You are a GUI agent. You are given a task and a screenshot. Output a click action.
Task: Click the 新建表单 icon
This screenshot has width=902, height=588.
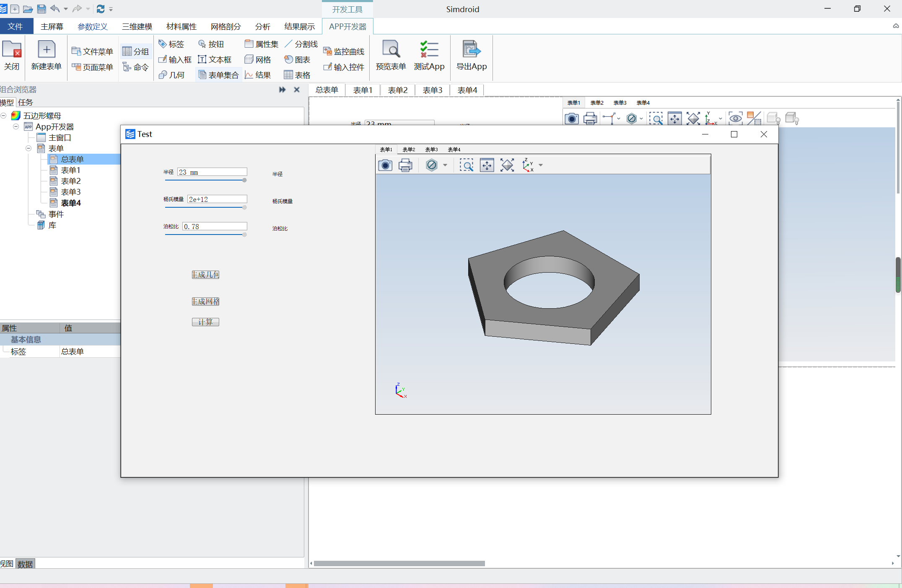pos(46,55)
